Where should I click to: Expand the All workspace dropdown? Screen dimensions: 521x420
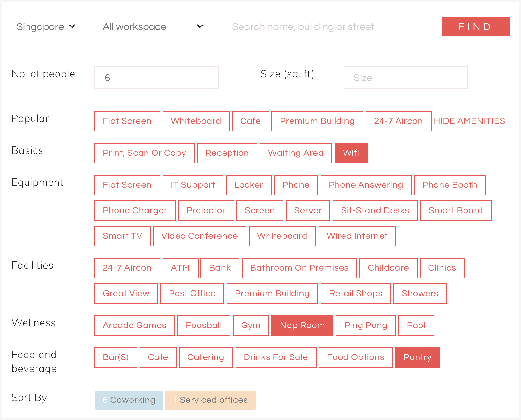[153, 27]
